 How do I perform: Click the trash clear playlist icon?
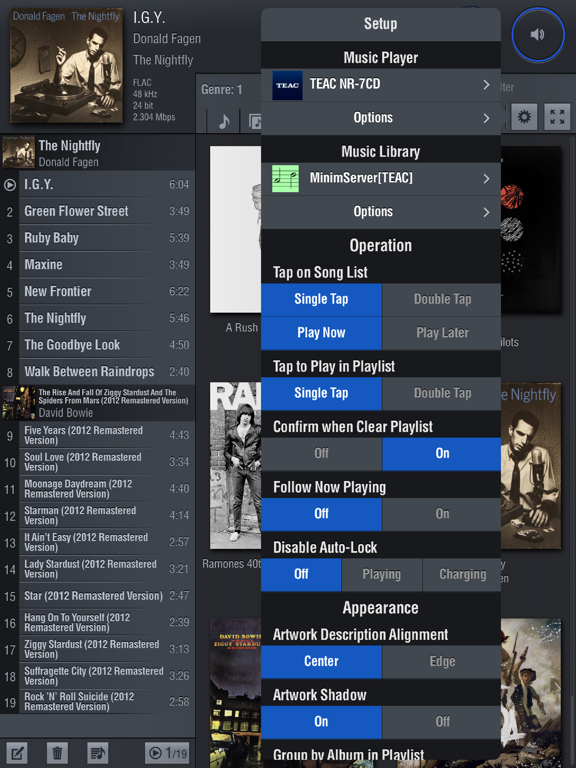coord(57,753)
